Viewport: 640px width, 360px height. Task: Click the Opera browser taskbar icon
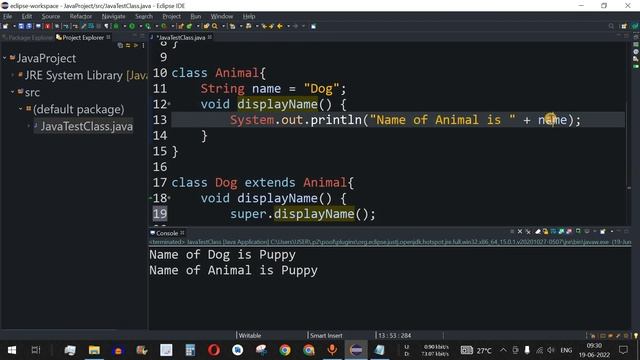pos(214,350)
